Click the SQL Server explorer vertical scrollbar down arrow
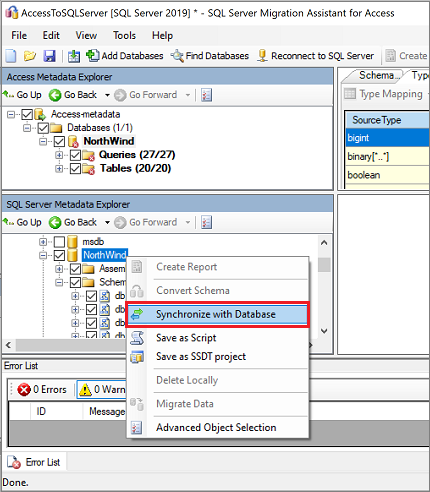 [x=324, y=331]
